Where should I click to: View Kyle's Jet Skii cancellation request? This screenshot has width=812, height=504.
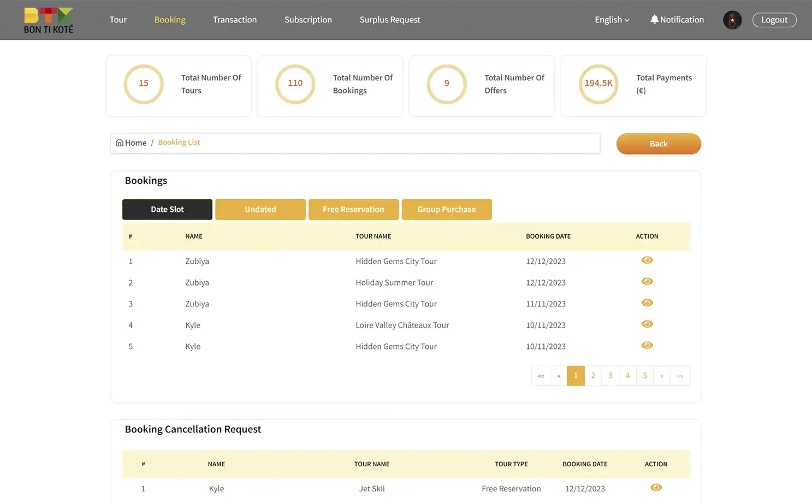(656, 487)
